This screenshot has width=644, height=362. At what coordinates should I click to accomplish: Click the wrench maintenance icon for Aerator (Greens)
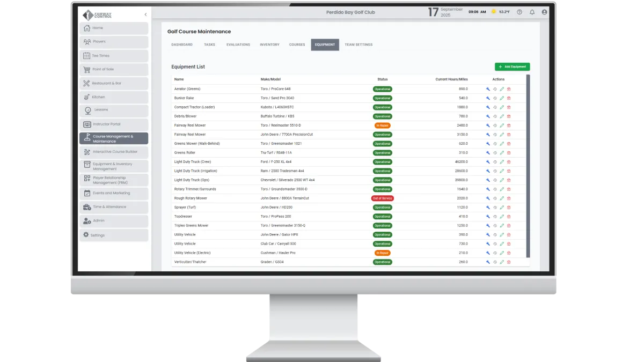tap(488, 89)
